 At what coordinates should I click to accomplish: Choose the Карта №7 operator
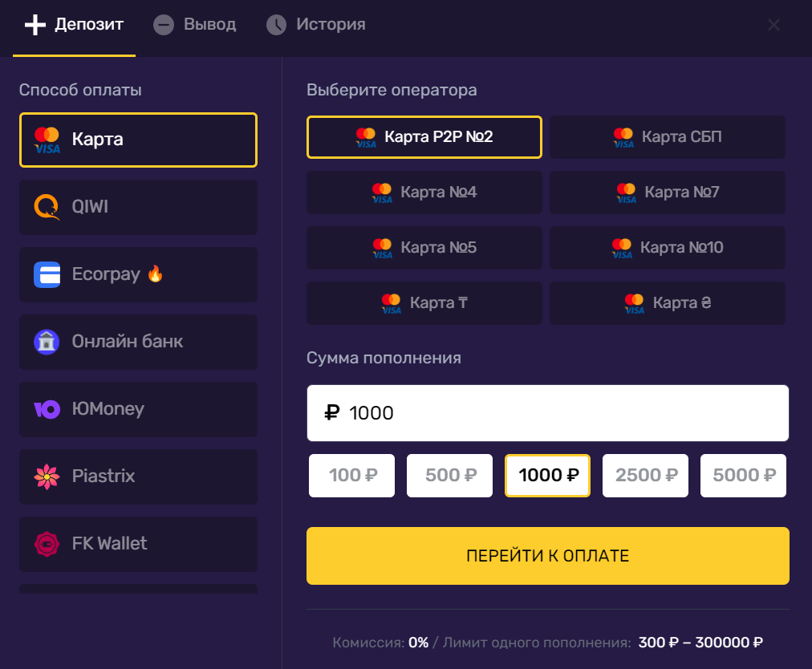point(667,193)
